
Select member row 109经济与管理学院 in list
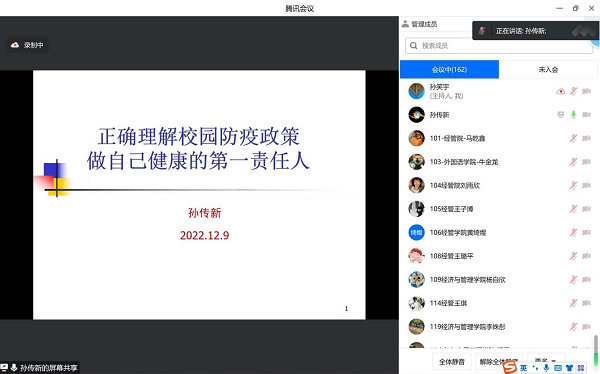click(x=499, y=279)
